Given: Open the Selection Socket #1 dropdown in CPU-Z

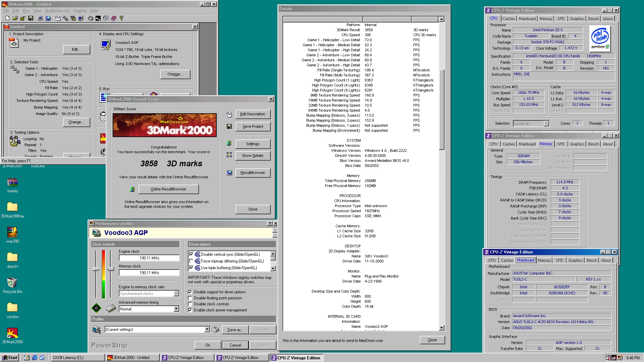Looking at the screenshot, I should [x=546, y=124].
